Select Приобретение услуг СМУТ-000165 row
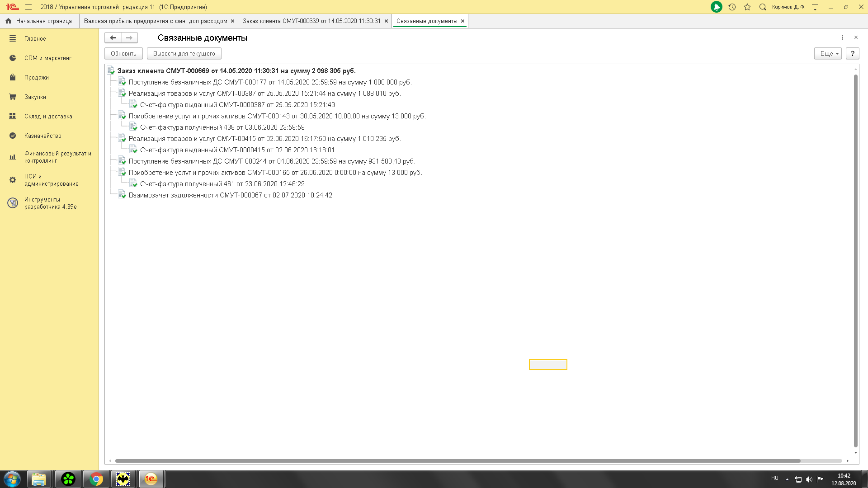This screenshot has width=868, height=488. 275,173
